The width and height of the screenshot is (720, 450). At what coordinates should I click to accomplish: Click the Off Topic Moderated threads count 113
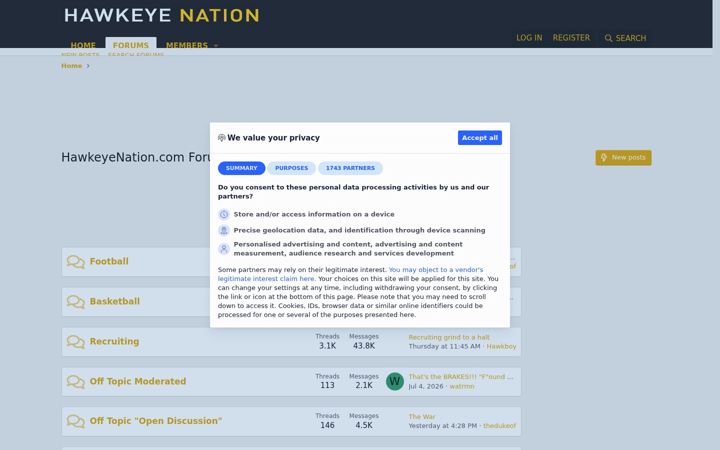[x=327, y=385]
